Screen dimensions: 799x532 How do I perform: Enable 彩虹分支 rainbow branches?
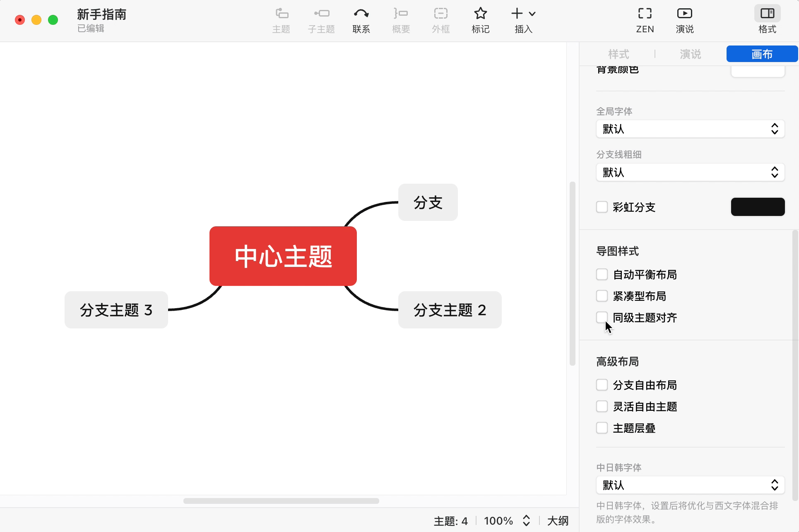pos(602,207)
